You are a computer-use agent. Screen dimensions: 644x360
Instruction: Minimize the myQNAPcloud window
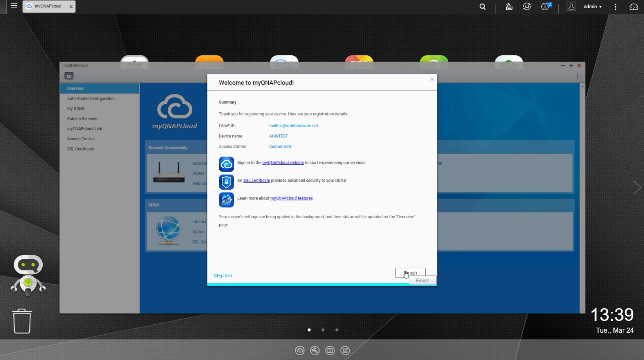tap(563, 66)
